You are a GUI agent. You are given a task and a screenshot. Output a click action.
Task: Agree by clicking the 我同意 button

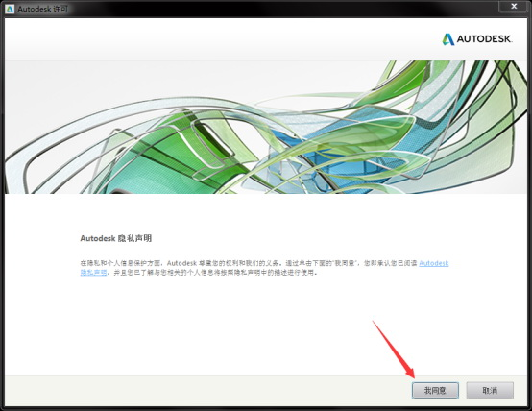coord(435,390)
